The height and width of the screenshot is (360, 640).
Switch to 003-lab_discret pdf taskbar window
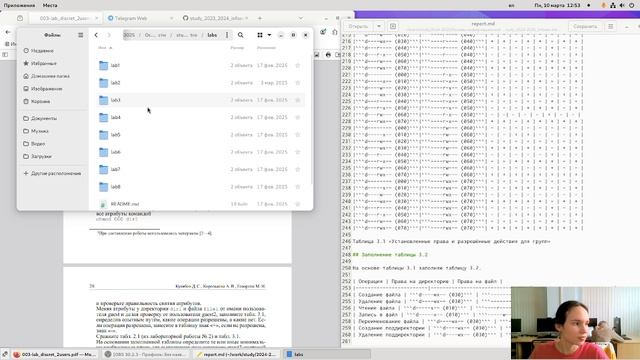click(x=55, y=354)
